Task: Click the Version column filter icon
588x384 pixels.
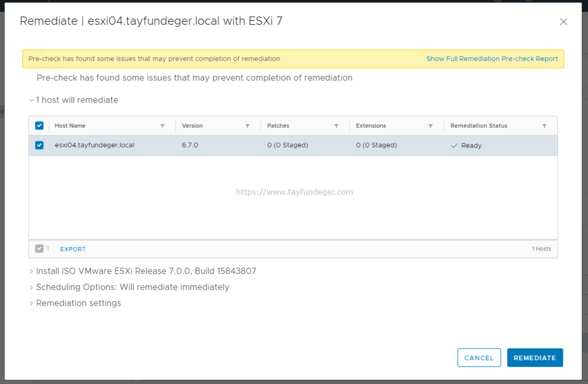Action: click(x=247, y=126)
